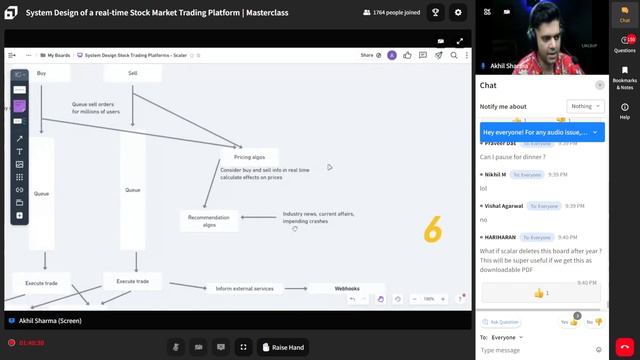Zoom out the whiteboard with minus
The width and height of the screenshot is (640, 360).
[x=414, y=299]
